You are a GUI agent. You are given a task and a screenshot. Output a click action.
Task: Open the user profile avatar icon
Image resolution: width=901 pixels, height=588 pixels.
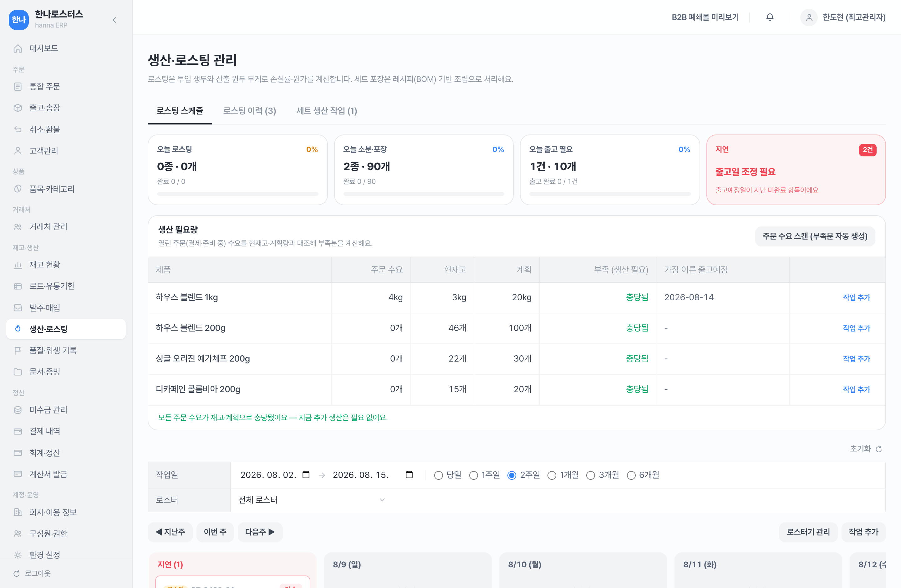(x=809, y=18)
